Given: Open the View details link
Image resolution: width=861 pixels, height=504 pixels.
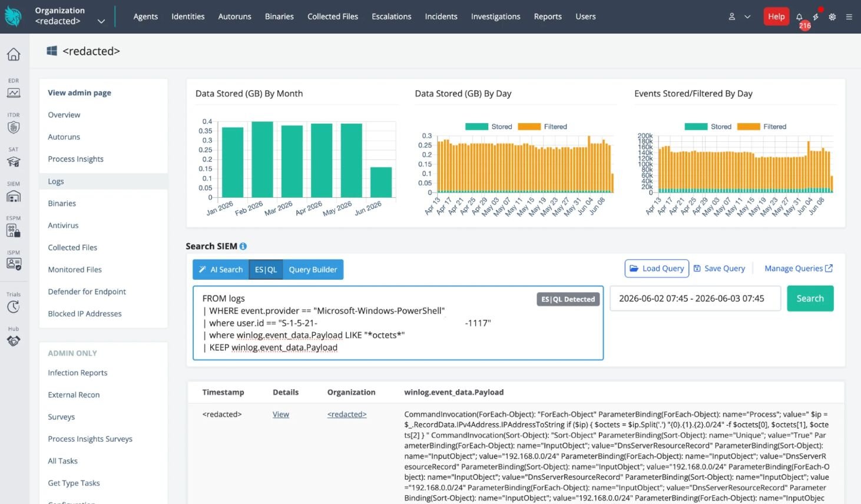Looking at the screenshot, I should 281,415.
